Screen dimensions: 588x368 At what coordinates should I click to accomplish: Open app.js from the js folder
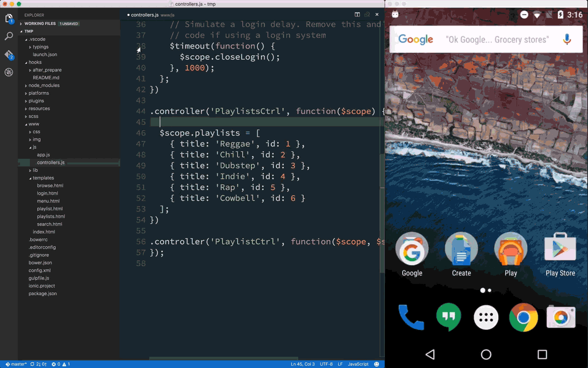(43, 155)
